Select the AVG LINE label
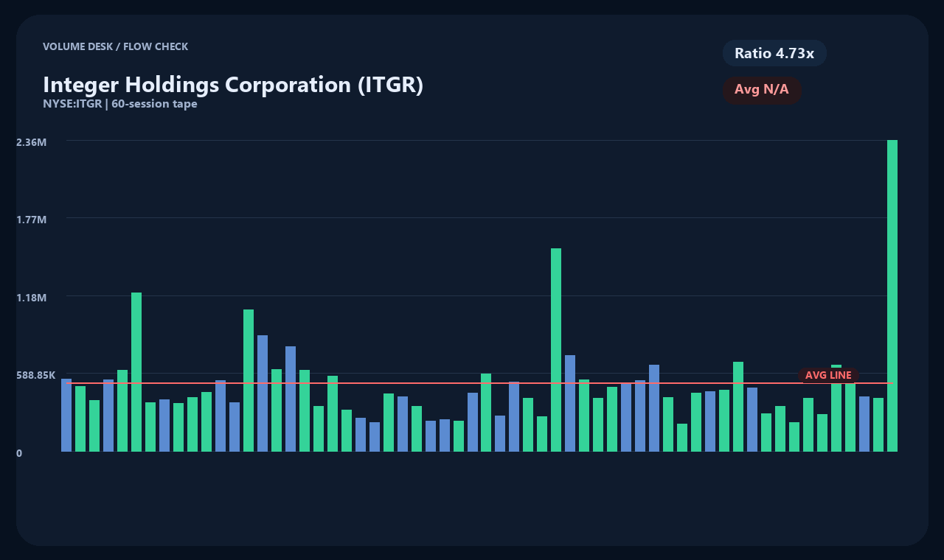The image size is (944, 560). tap(828, 376)
